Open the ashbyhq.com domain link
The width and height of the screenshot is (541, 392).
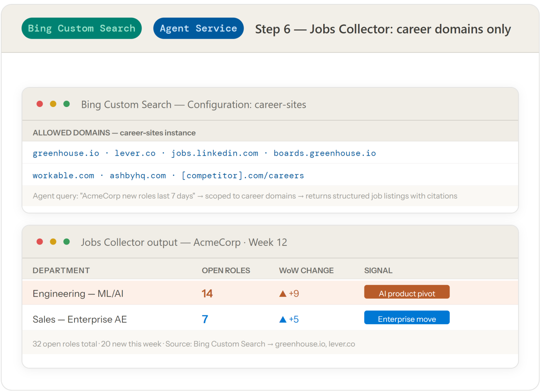point(138,176)
